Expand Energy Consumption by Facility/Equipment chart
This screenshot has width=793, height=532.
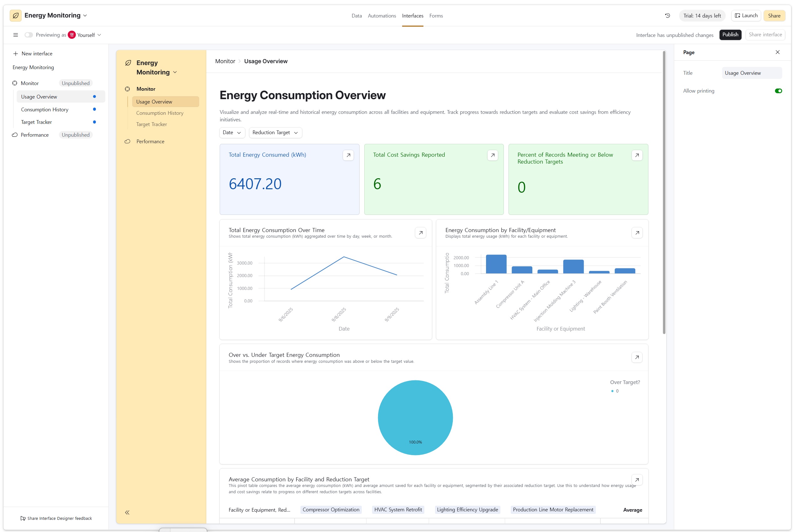coord(637,233)
